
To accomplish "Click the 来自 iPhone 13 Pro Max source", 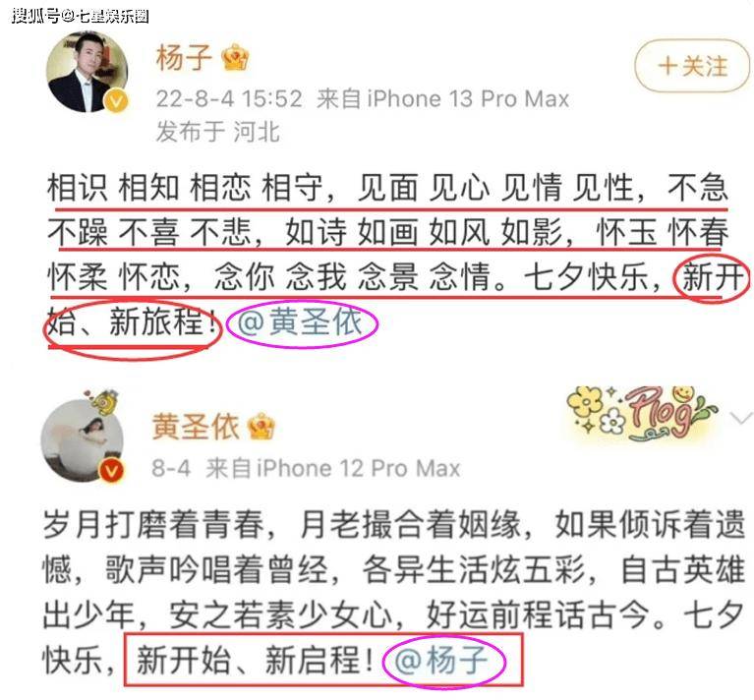I will tap(443, 99).
